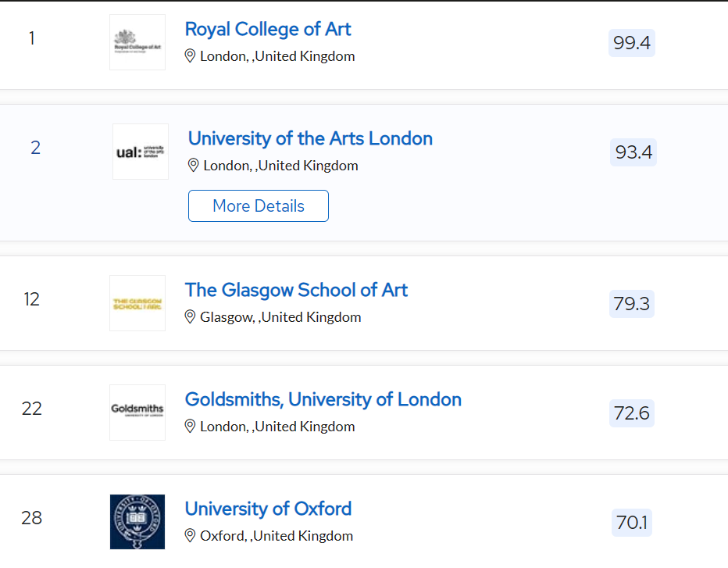The image size is (728, 568).
Task: Click location pin next to Oxford
Action: [x=190, y=535]
